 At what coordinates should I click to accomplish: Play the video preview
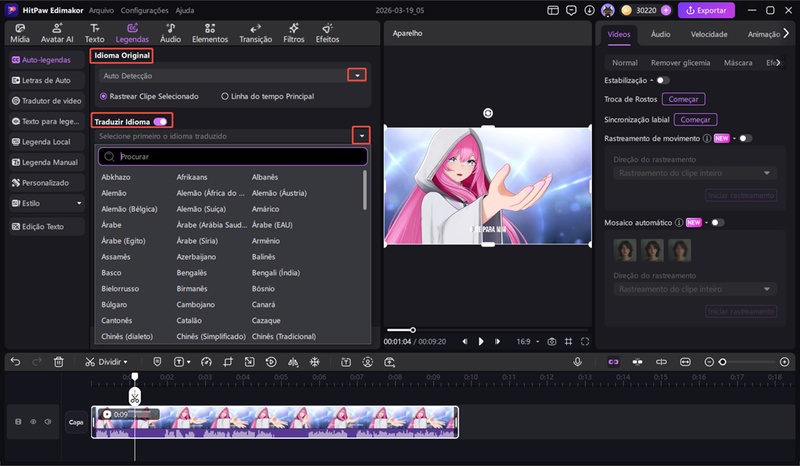click(481, 341)
